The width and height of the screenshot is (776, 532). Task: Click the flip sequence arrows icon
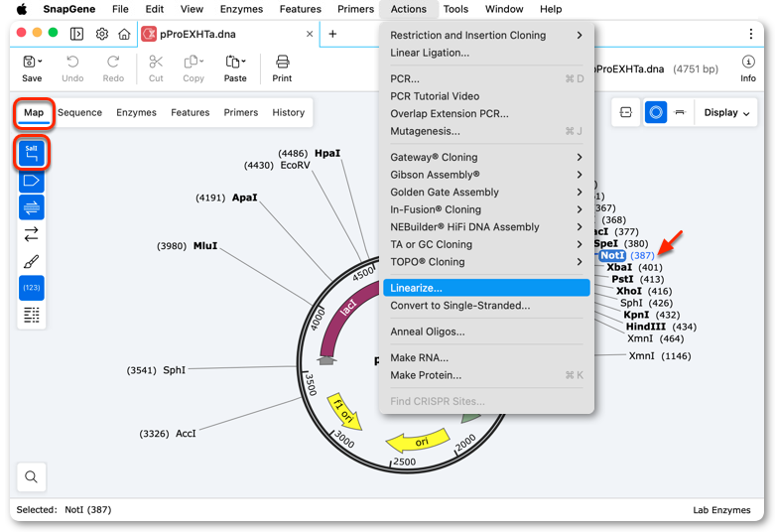(31, 234)
